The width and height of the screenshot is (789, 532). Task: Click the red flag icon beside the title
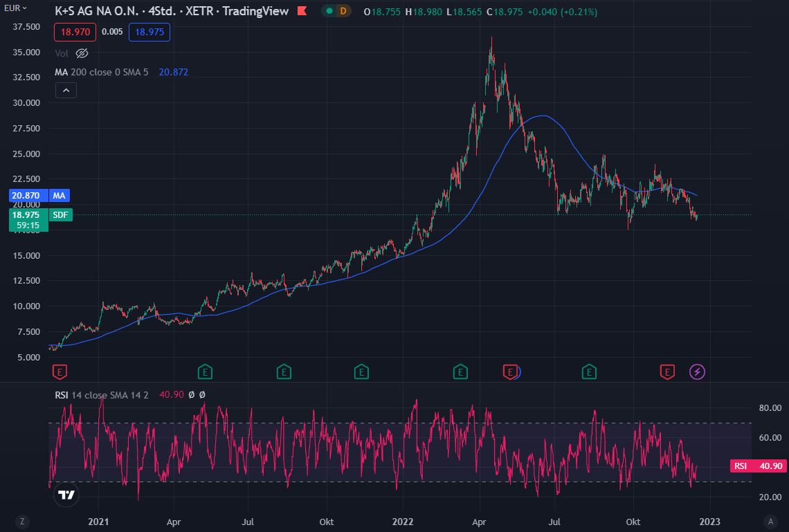click(302, 11)
